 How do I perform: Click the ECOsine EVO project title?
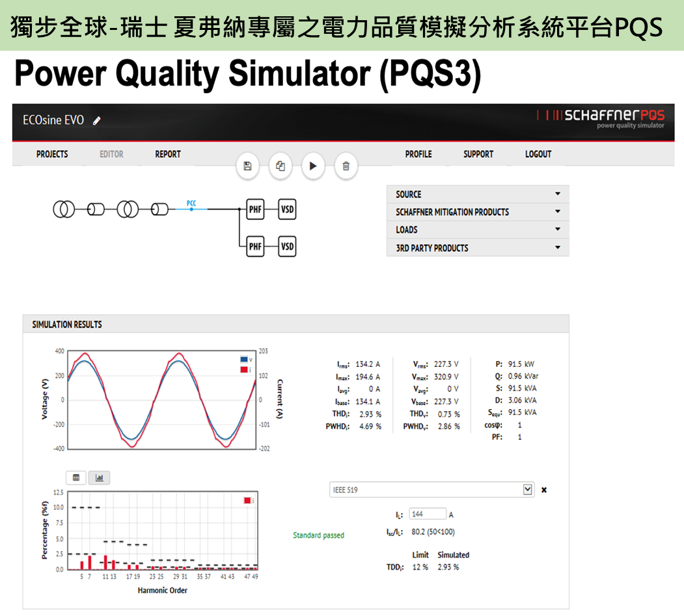53,120
